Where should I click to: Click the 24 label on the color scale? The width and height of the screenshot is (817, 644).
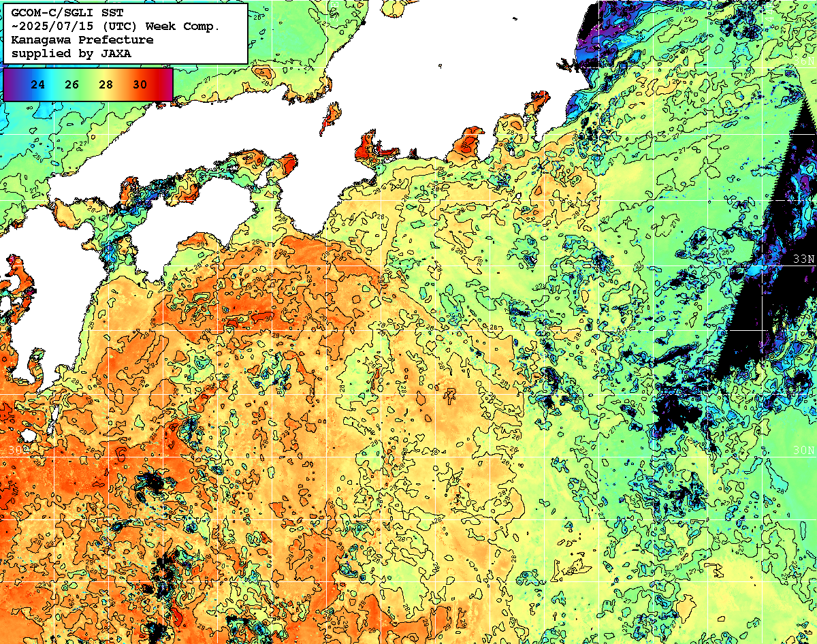(x=39, y=85)
